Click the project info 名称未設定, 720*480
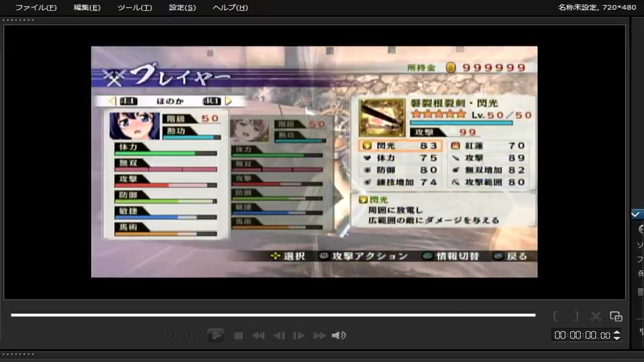Image resolution: width=644 pixels, height=362 pixels. click(x=597, y=7)
